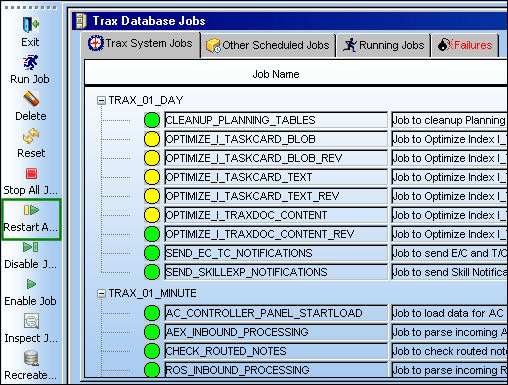Click the green status circle for CLEANUP_PLANNING_TABLES
508x385 pixels.
tap(152, 120)
